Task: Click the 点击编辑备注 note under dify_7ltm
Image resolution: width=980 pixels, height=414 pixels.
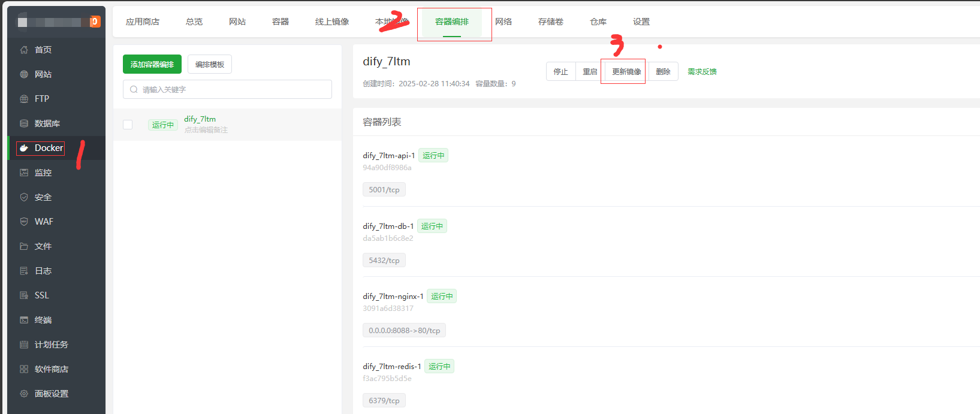Action: (206, 130)
